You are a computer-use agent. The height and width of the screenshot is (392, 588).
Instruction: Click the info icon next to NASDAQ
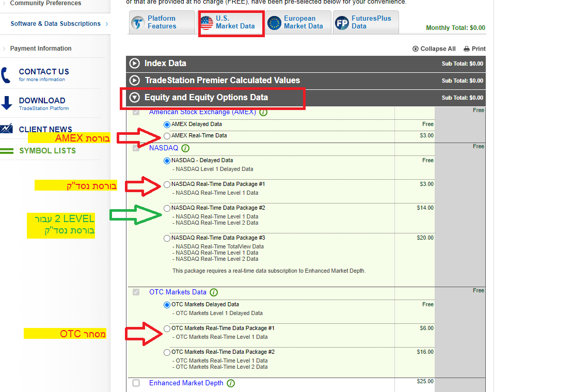pos(186,148)
